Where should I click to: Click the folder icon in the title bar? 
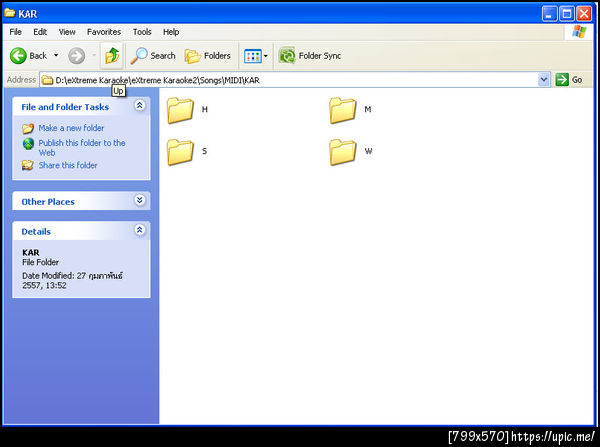pyautogui.click(x=10, y=13)
